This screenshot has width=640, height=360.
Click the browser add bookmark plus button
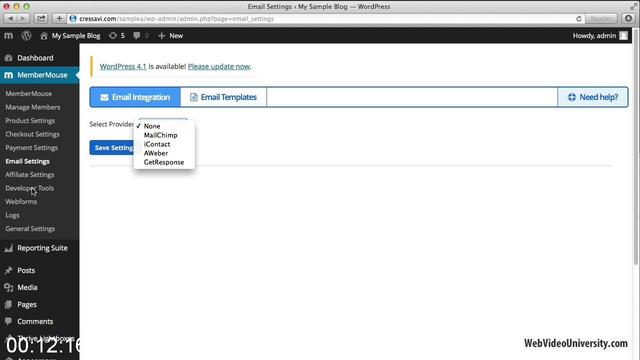click(59, 19)
